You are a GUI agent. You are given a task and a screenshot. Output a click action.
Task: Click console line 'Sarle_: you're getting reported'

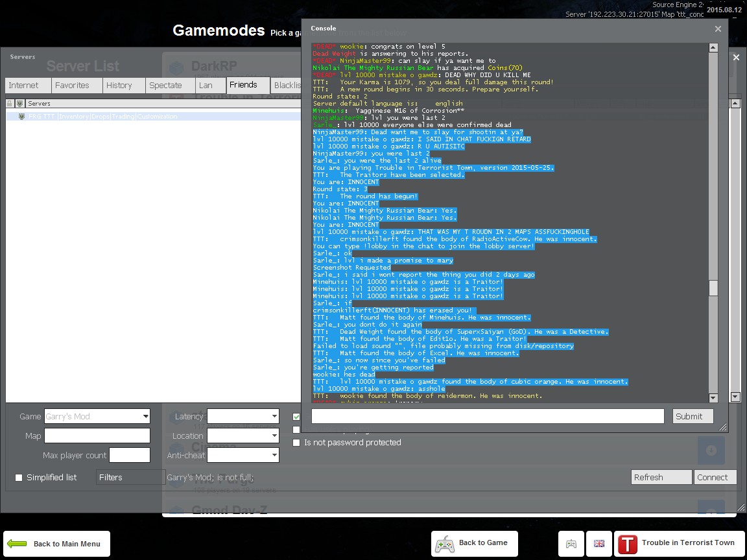point(373,367)
